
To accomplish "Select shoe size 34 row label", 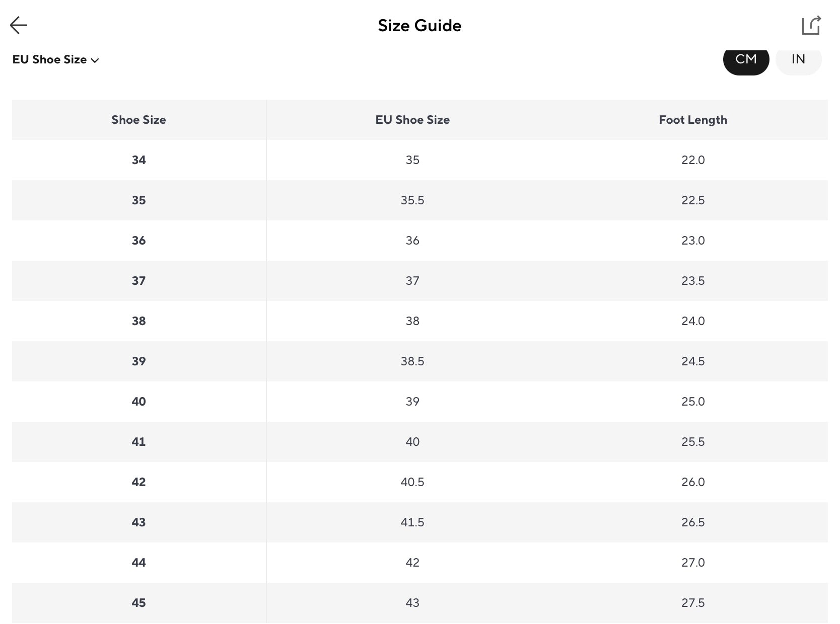I will (x=138, y=160).
